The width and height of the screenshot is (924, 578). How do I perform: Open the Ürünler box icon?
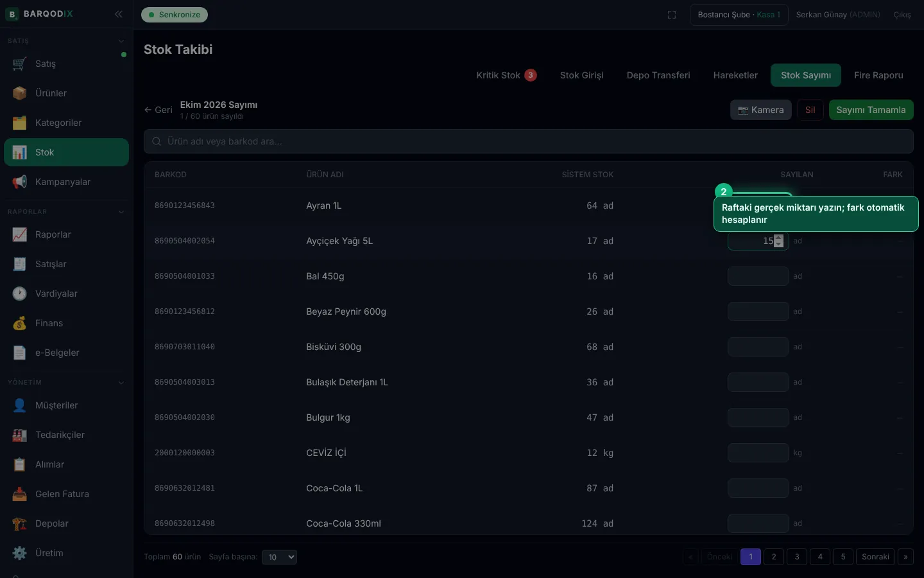(19, 93)
